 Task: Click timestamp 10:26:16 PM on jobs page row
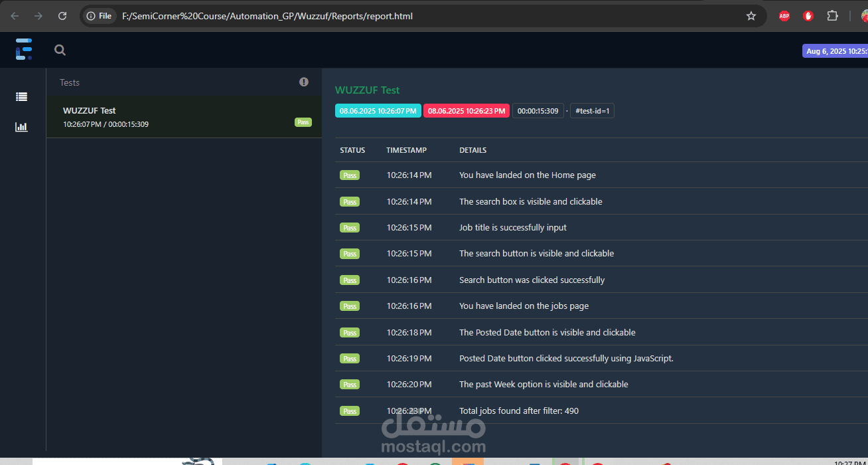click(409, 306)
